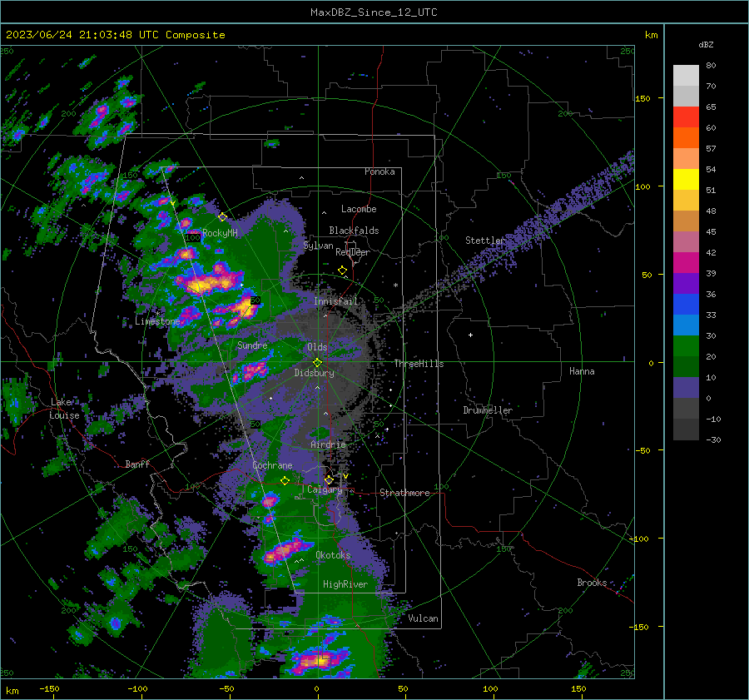Pick the red 60–65 dBZ legend swatch

686,117
